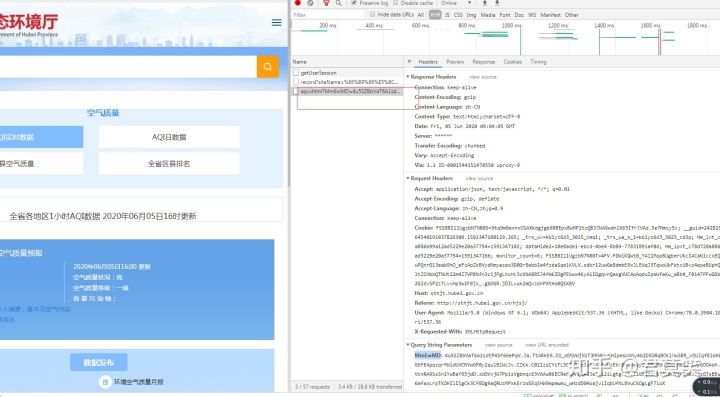Viewport: 720px width, 397px height.
Task: Collapse the Request Headers section
Action: [408, 178]
